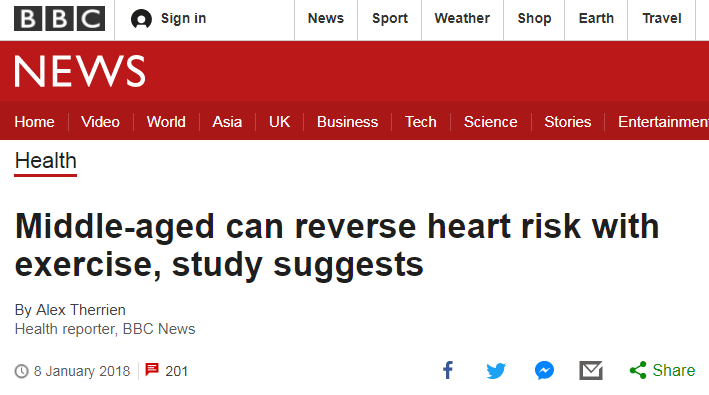
Task: Open the World news section
Action: click(x=166, y=122)
